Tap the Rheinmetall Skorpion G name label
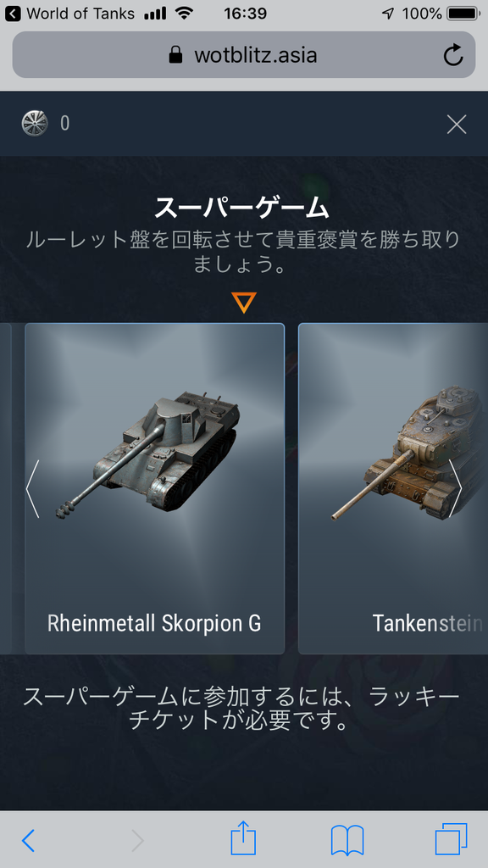Screen dimensions: 488x868 click(x=154, y=623)
